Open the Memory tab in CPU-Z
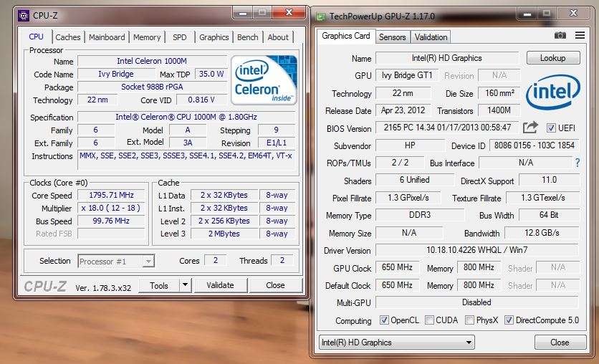The image size is (599, 364). click(147, 37)
